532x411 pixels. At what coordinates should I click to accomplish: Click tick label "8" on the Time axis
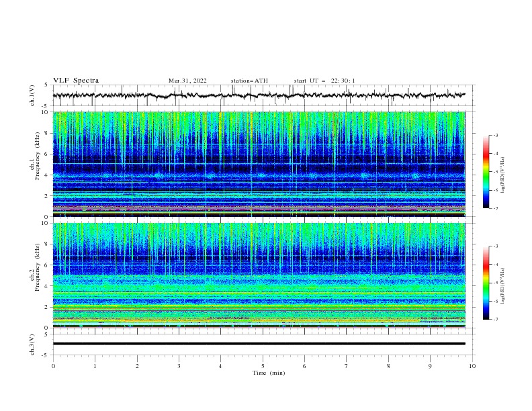(x=388, y=366)
